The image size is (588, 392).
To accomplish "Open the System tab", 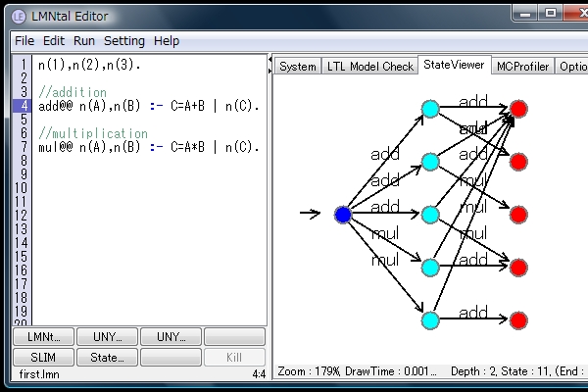I will [297, 66].
